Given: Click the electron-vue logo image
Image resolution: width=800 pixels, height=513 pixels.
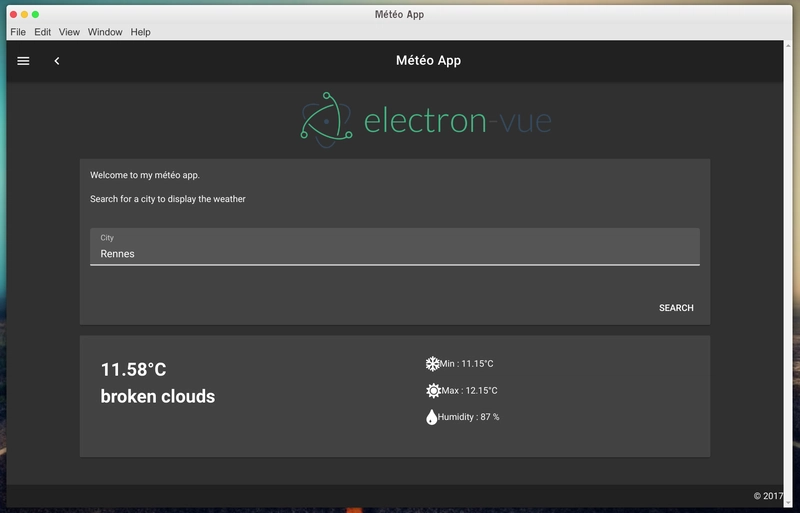Looking at the screenshot, I should click(426, 120).
